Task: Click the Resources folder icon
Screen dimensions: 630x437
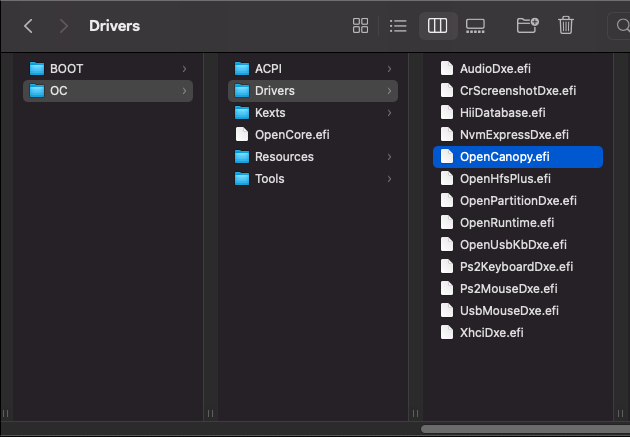Action: pos(242,157)
